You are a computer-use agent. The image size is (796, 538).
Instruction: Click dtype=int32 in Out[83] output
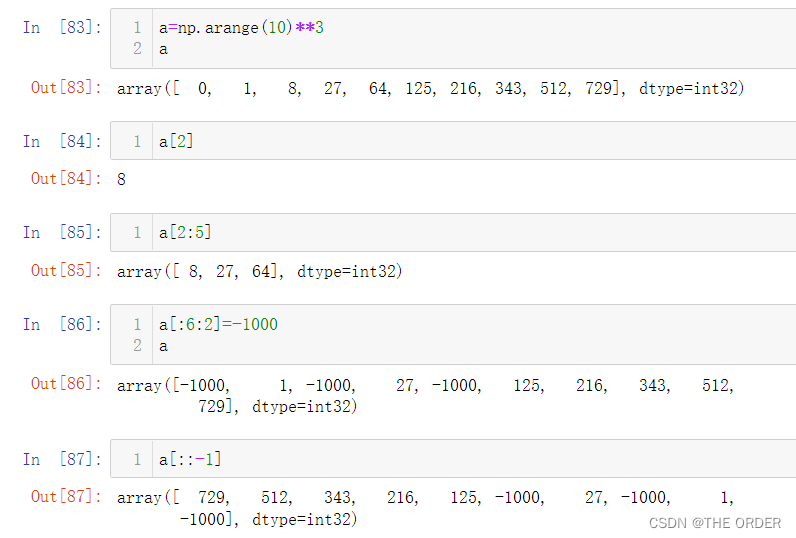coord(687,88)
